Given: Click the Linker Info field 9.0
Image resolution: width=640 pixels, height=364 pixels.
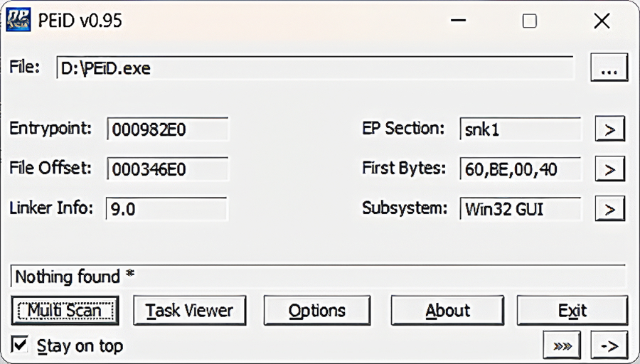Looking at the screenshot, I should [166, 208].
